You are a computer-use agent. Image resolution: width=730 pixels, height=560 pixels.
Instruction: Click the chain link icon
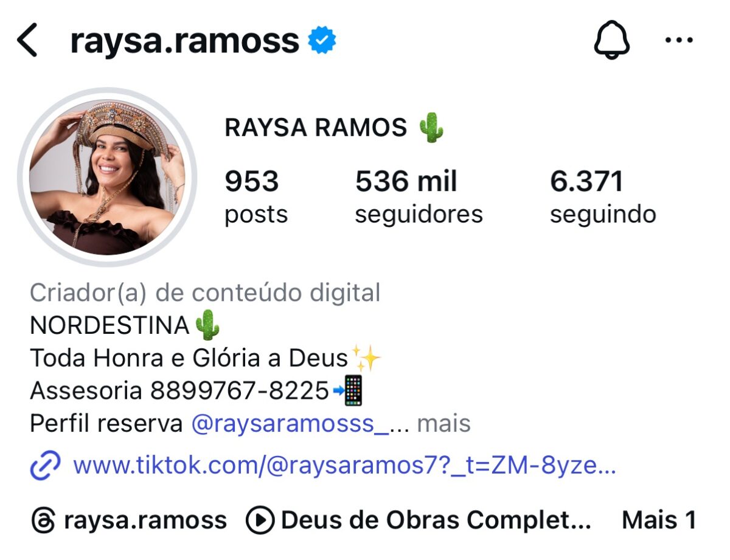[46, 466]
